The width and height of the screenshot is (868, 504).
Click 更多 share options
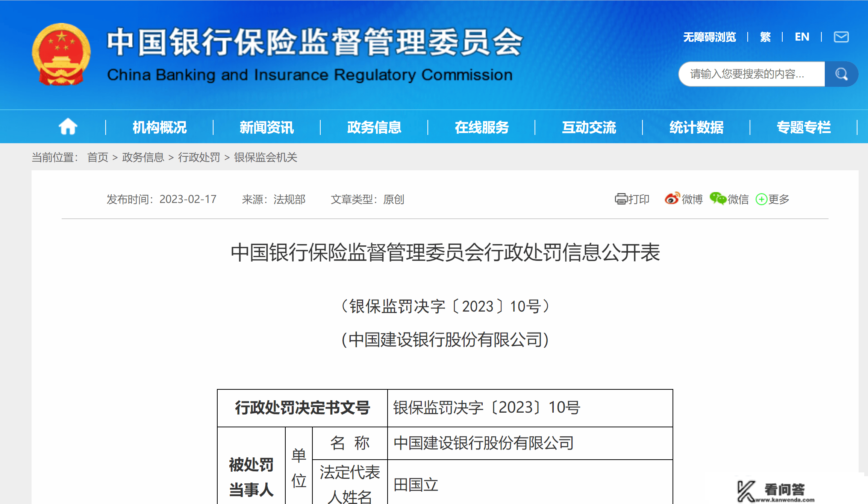(x=779, y=199)
